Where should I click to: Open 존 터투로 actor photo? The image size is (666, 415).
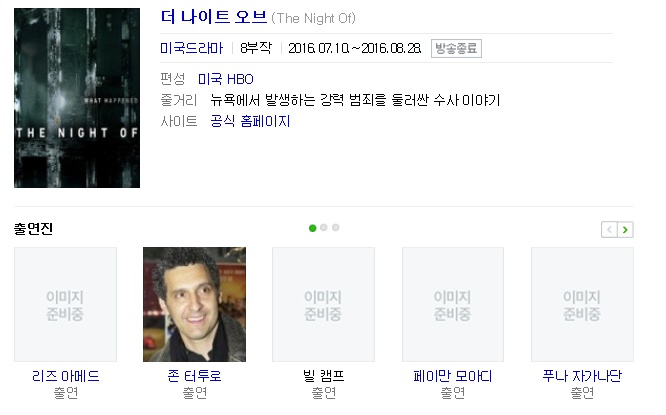coord(195,305)
